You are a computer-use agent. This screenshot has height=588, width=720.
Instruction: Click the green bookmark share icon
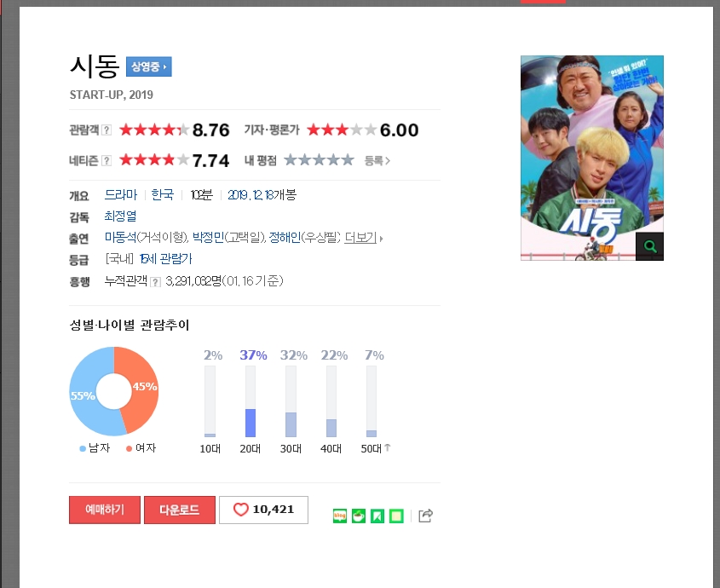(377, 516)
